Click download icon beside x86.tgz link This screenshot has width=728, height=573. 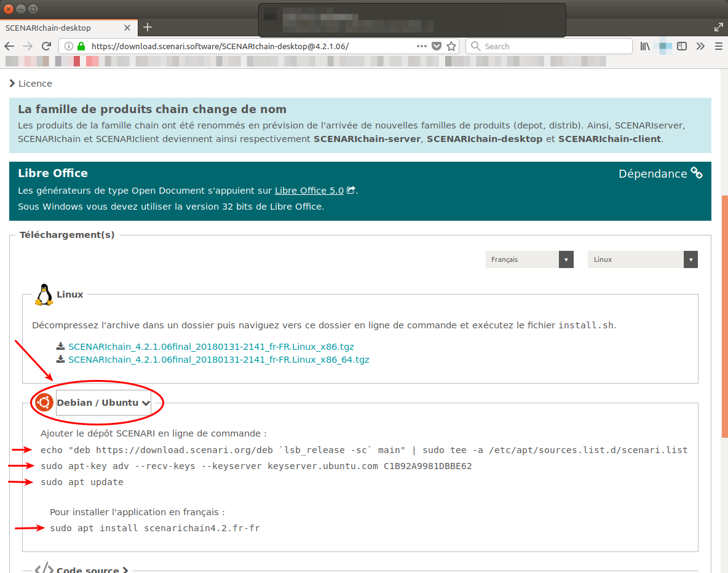coord(60,346)
